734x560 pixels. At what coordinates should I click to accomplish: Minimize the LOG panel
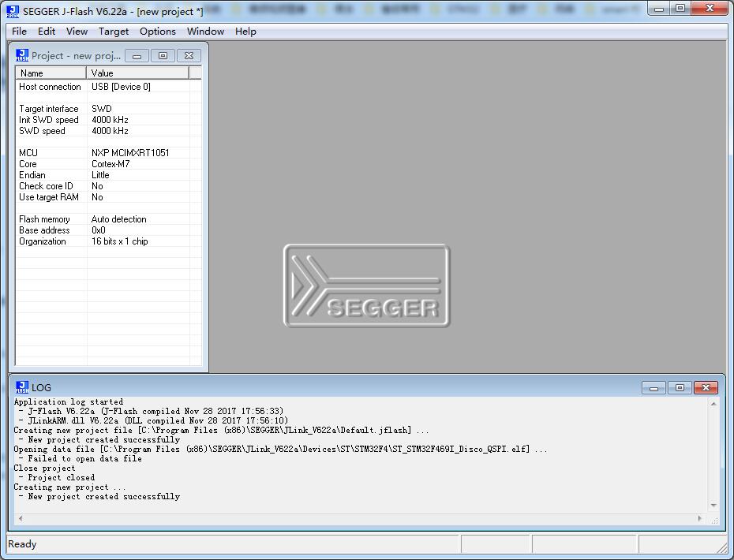pyautogui.click(x=654, y=388)
